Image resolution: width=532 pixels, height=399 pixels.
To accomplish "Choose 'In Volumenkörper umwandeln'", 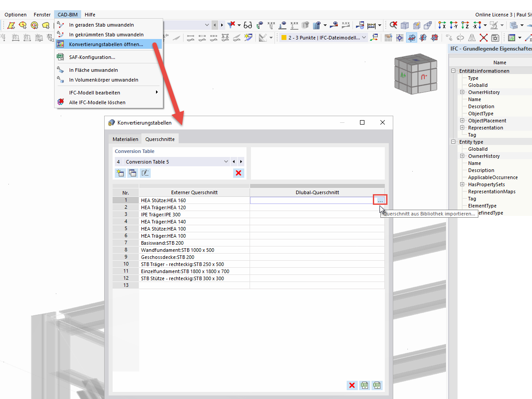I will pyautogui.click(x=109, y=80).
